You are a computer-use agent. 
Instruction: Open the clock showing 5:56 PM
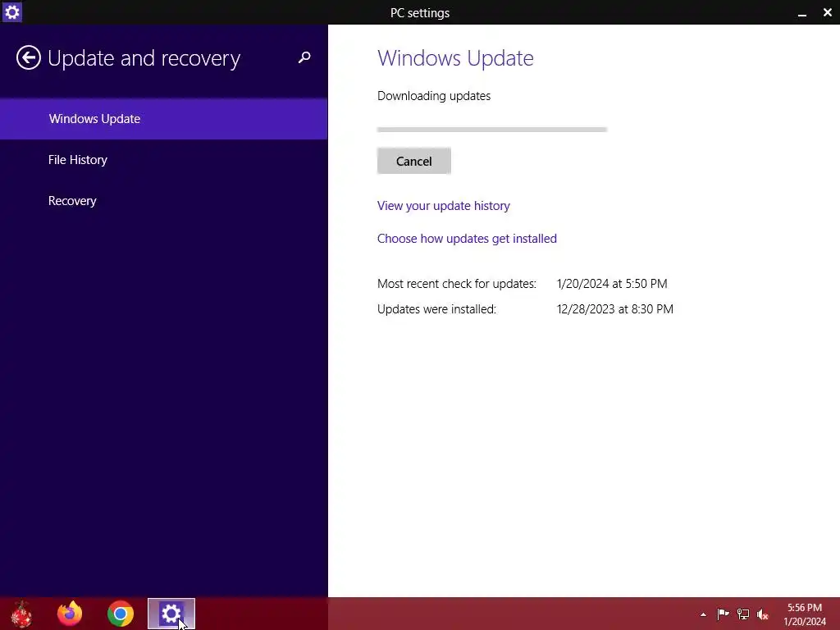click(805, 614)
